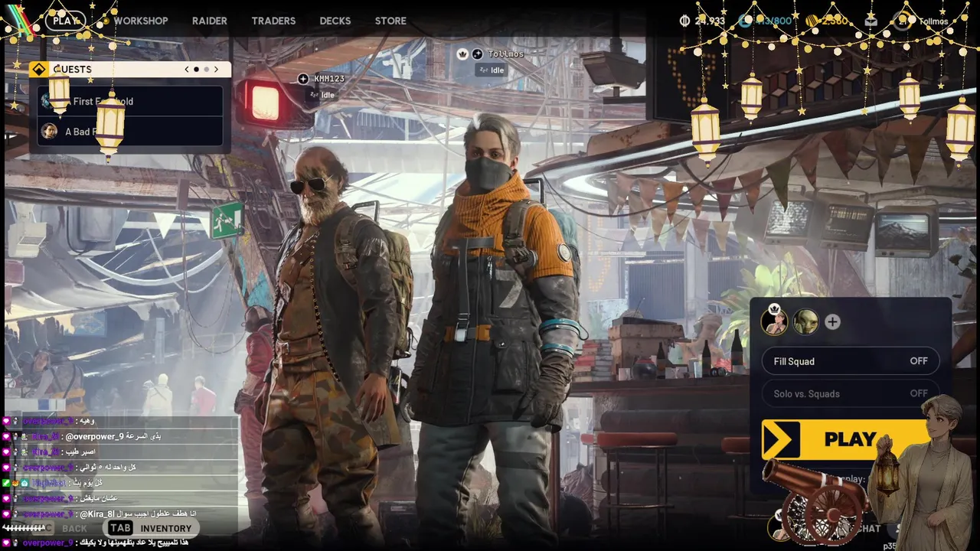Click the TAB INVENTORY button

[149, 528]
